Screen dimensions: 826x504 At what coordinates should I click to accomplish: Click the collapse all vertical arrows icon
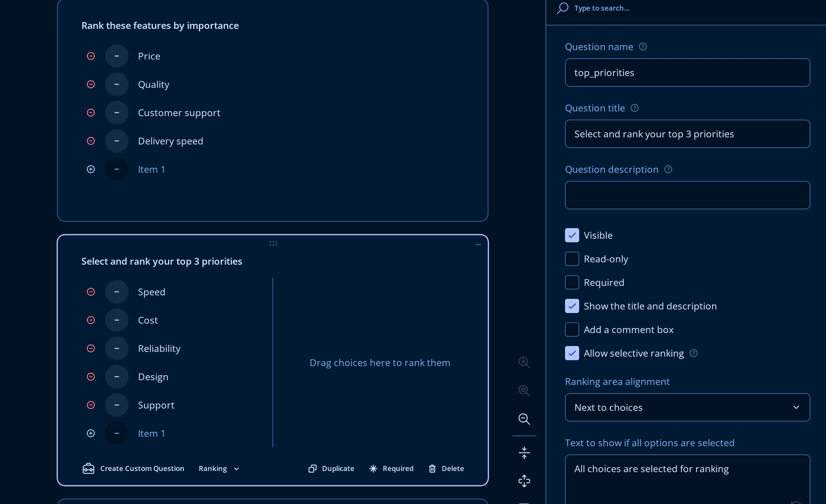(x=524, y=453)
